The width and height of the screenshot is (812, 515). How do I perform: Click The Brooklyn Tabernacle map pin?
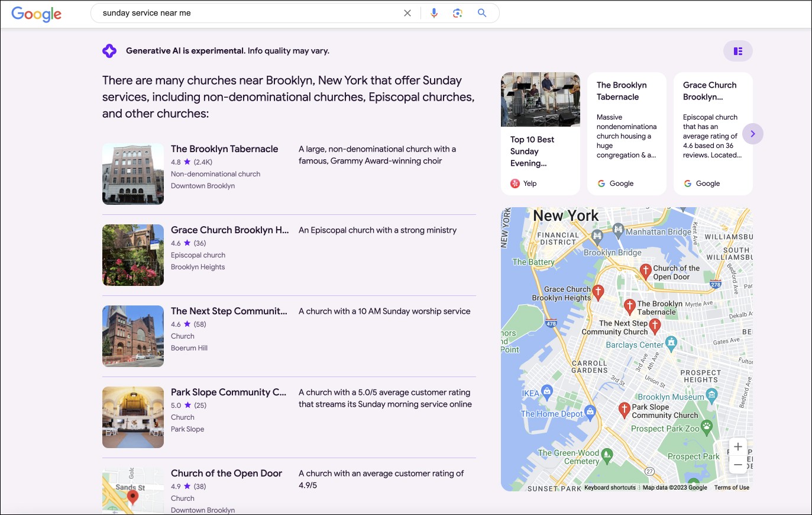[630, 306]
